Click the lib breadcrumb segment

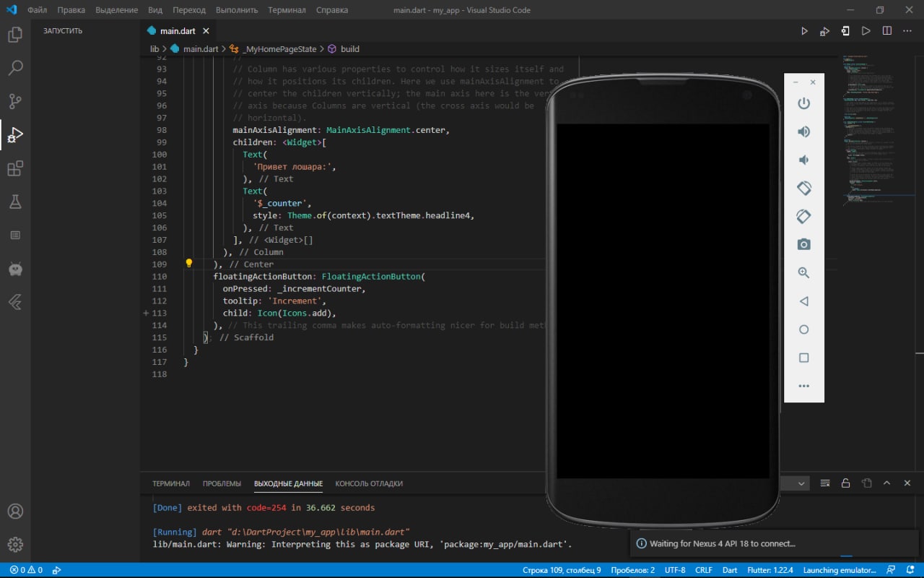[154, 49]
